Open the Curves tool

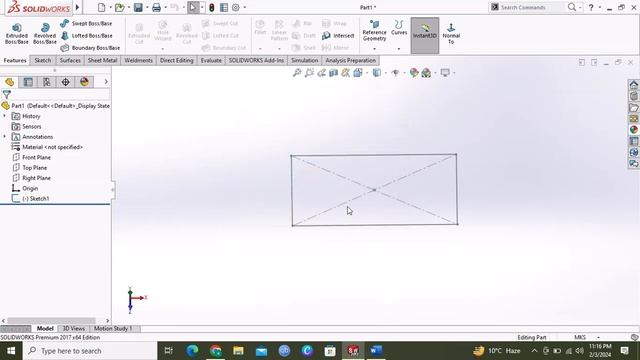coord(399,28)
